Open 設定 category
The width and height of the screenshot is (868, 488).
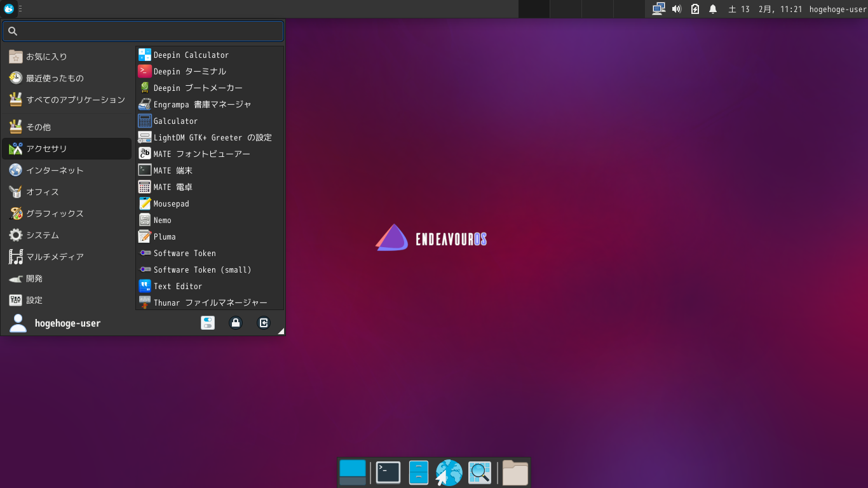[67, 300]
